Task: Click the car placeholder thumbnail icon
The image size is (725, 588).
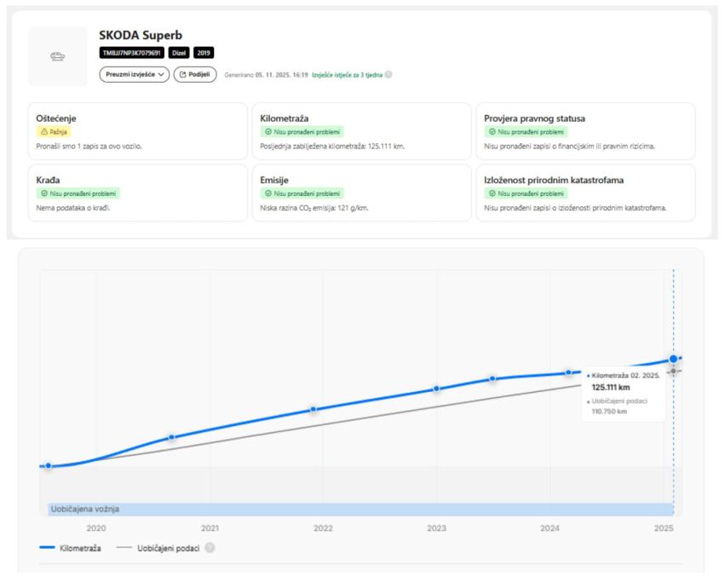Action: [58, 57]
